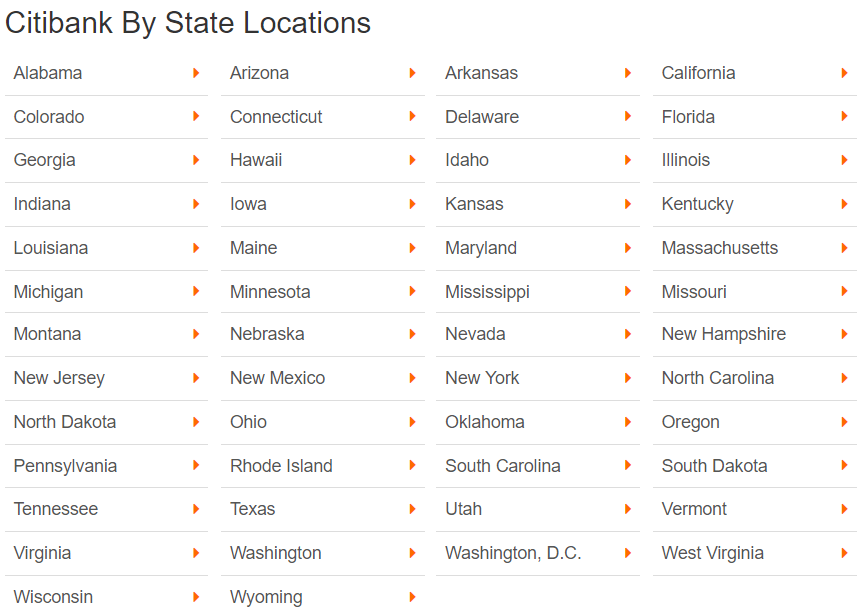Click the orange arrow next to Florida

point(843,117)
